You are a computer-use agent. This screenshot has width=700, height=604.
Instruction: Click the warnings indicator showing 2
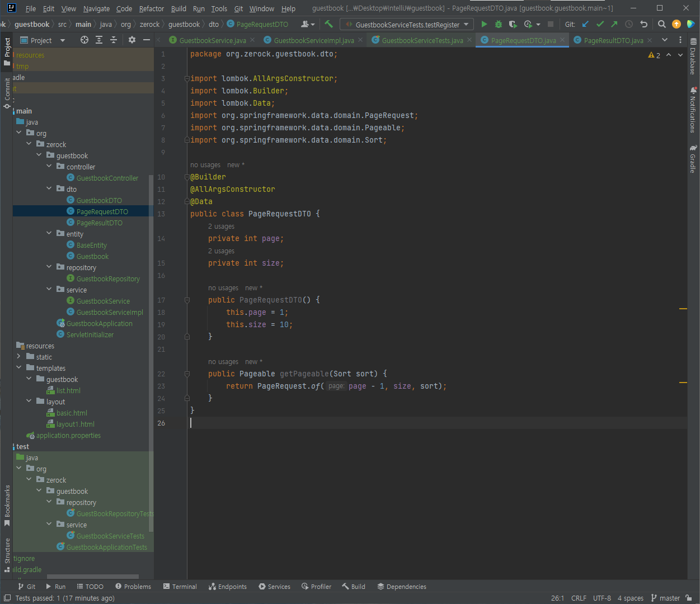coord(654,55)
